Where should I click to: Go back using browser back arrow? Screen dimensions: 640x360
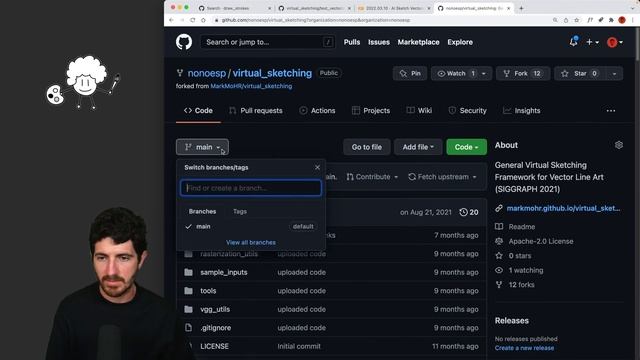click(x=171, y=20)
